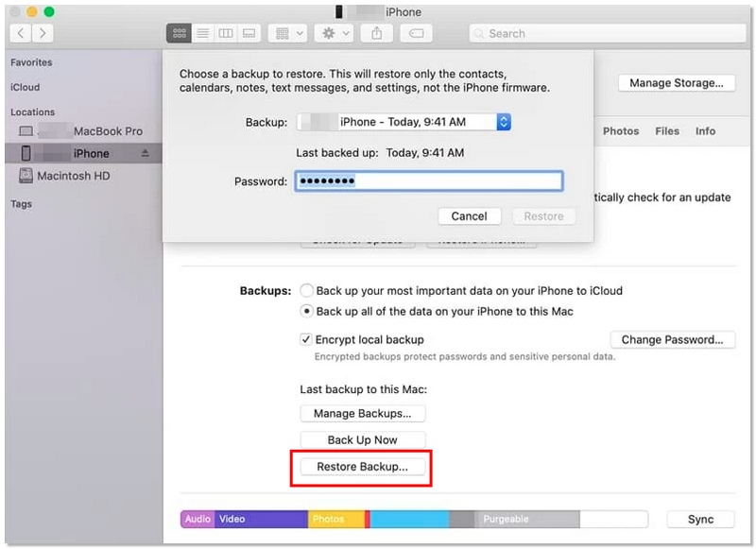Switch to gallery view in Finder toolbar
Screen dimensions: 756x549
(x=249, y=33)
